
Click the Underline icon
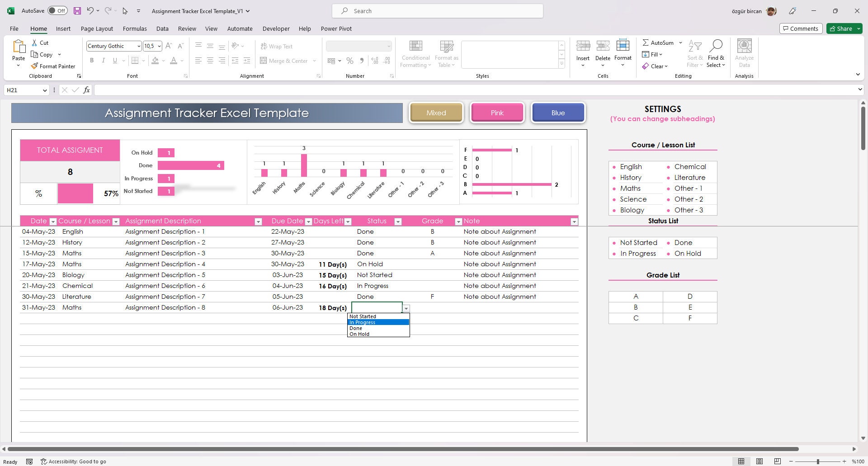tap(115, 61)
